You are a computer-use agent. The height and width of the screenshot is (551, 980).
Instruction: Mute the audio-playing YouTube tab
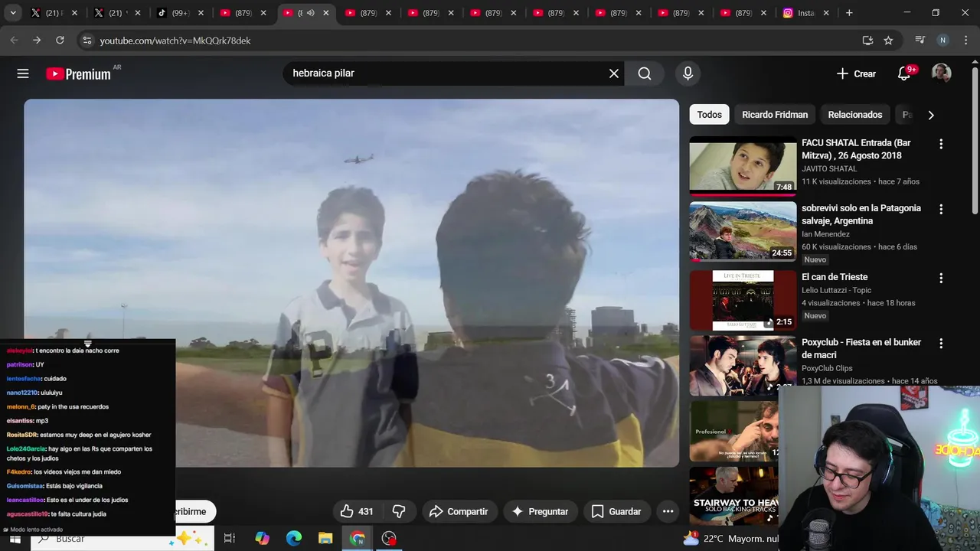311,13
